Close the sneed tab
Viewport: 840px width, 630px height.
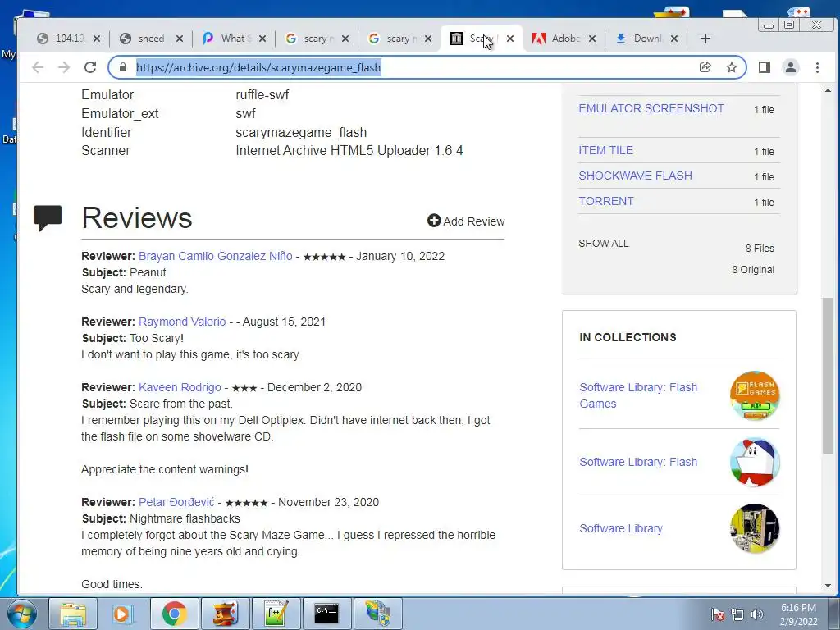click(180, 39)
